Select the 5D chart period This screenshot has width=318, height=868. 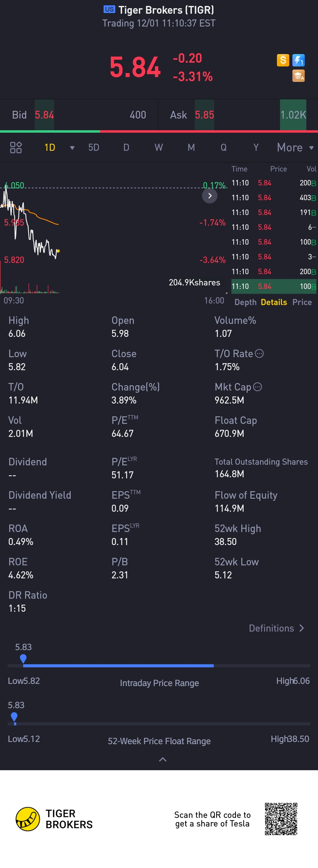tap(94, 148)
